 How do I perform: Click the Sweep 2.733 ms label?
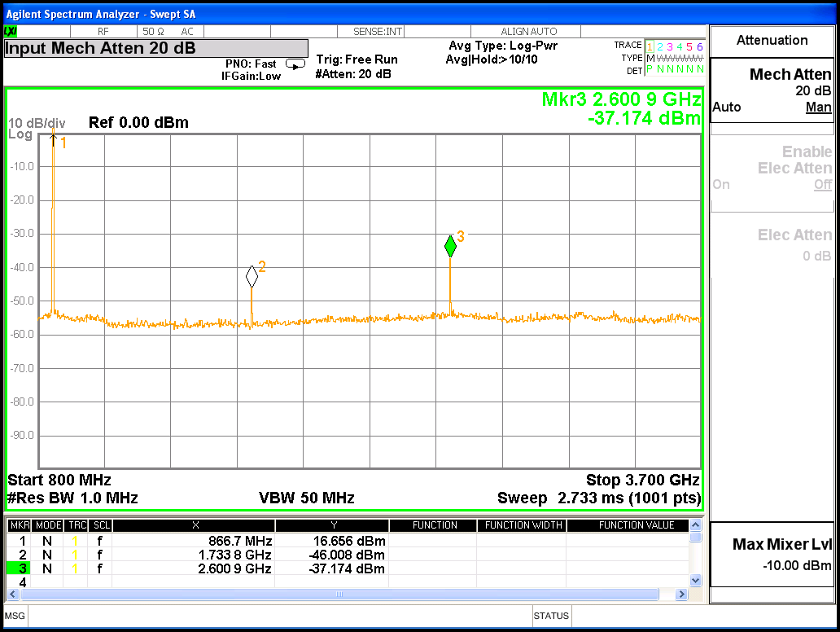pyautogui.click(x=599, y=498)
